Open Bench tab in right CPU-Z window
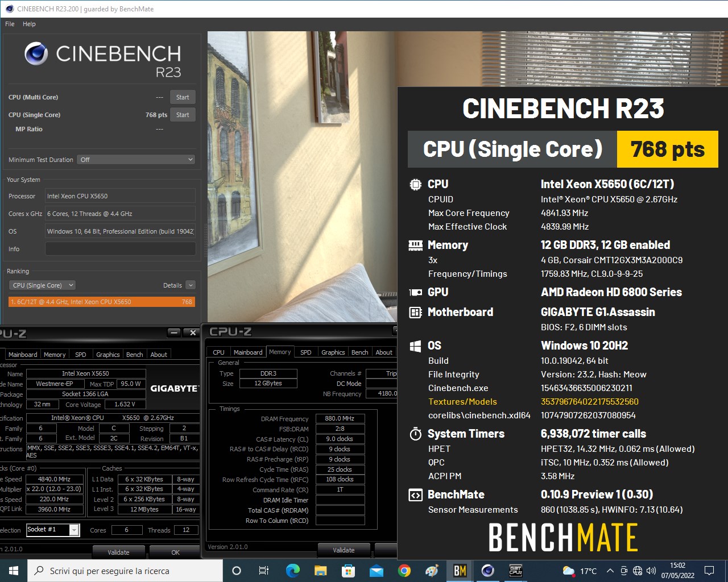The image size is (728, 582). [360, 352]
